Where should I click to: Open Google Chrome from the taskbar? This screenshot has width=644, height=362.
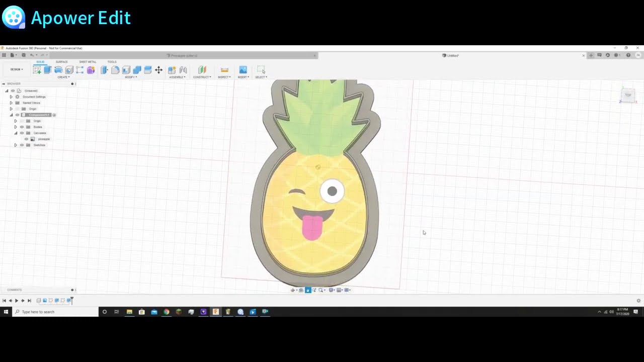tap(167, 312)
